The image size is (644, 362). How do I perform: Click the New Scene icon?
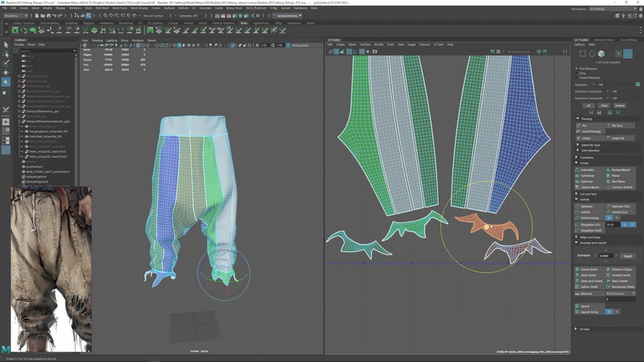pos(36,15)
